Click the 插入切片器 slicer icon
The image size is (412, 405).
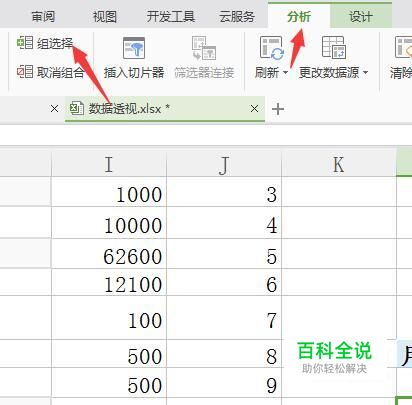pos(134,48)
